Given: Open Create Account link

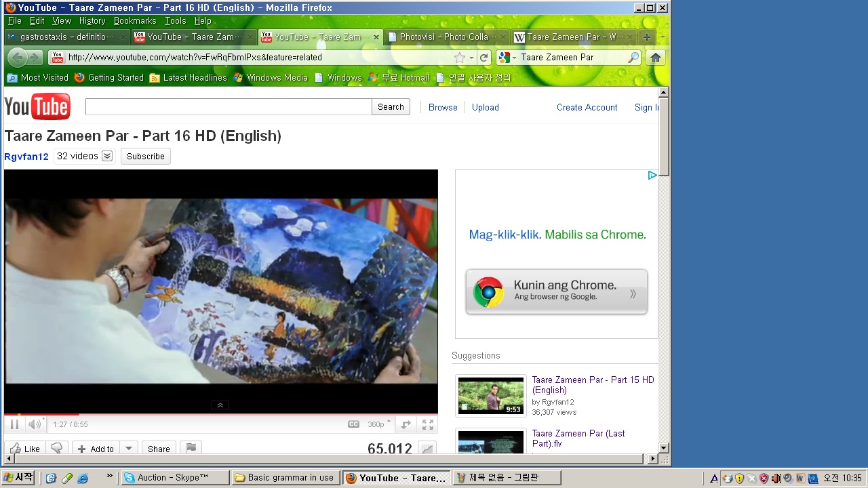Looking at the screenshot, I should coord(587,107).
